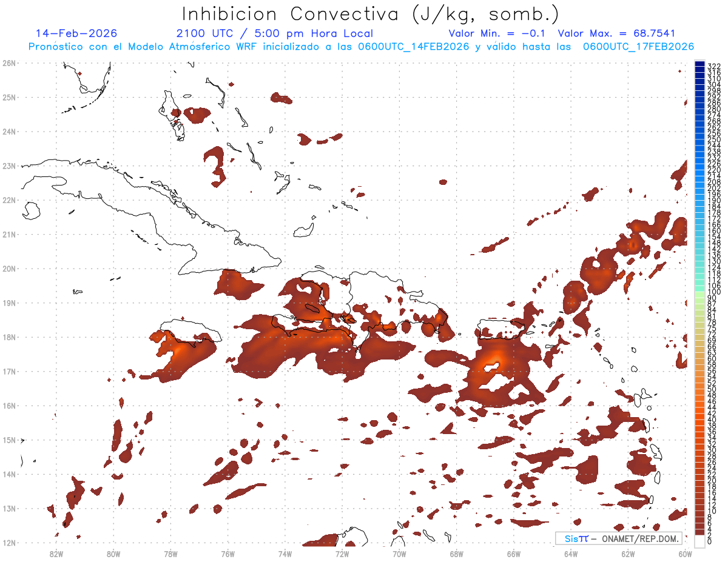This screenshot has height=562, width=728.
Task: Click the 68W longitude label
Action: 457,554
